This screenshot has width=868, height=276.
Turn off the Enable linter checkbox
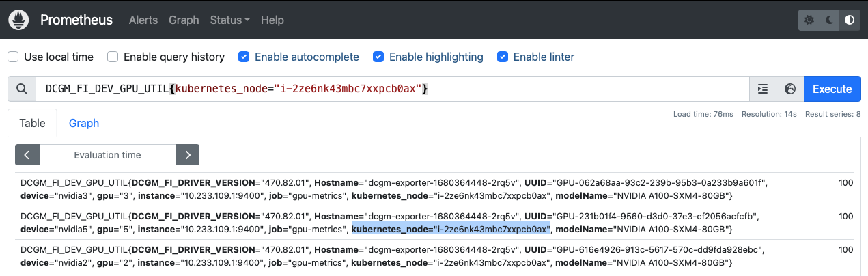pos(503,57)
